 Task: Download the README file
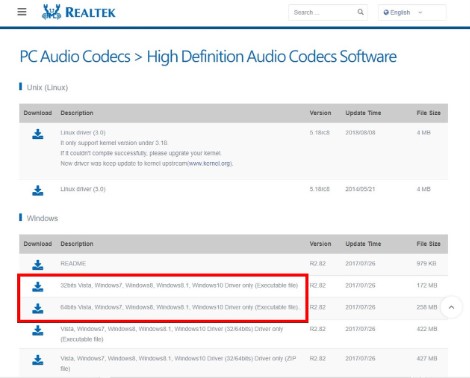pyautogui.click(x=38, y=265)
